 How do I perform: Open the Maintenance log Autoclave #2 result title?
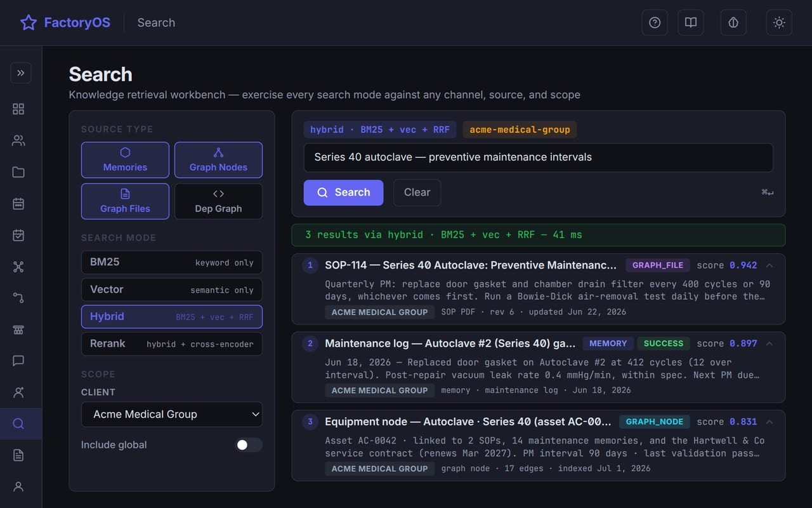pyautogui.click(x=450, y=344)
